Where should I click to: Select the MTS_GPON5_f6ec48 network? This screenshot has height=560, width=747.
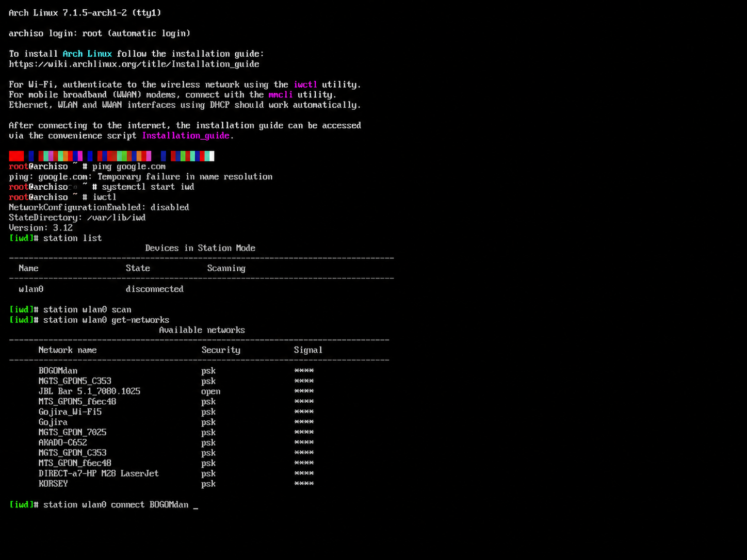click(77, 402)
